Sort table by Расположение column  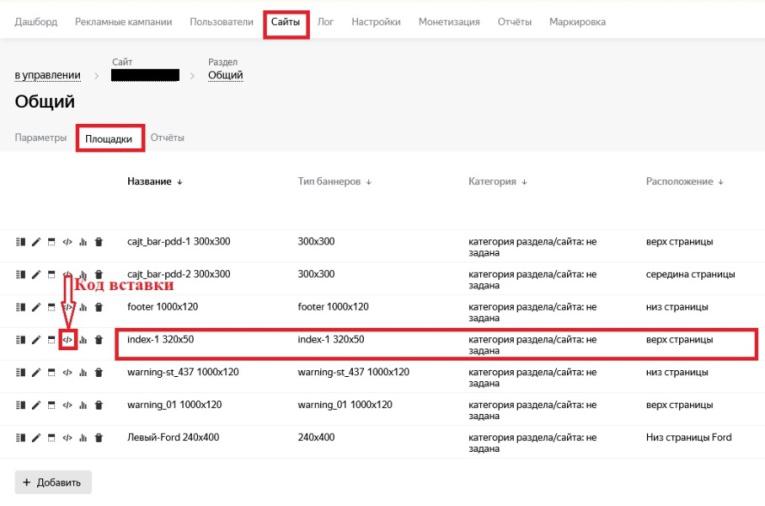(684, 182)
